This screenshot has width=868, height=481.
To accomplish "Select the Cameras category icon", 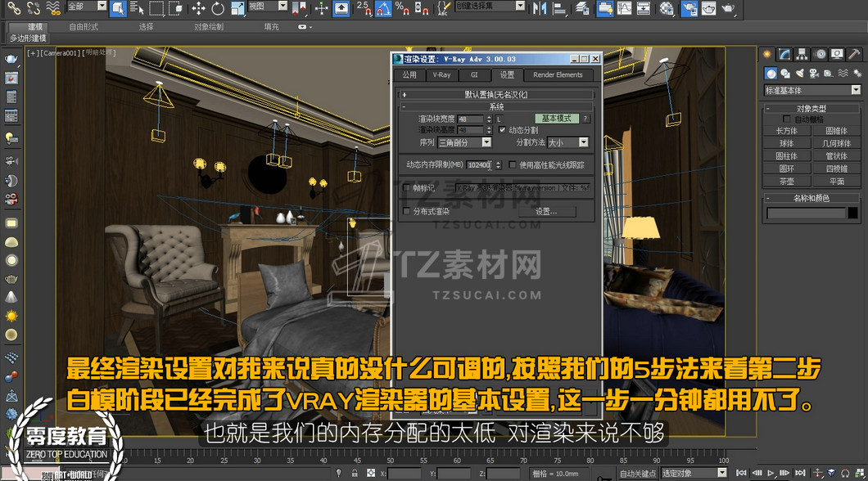I will click(814, 74).
